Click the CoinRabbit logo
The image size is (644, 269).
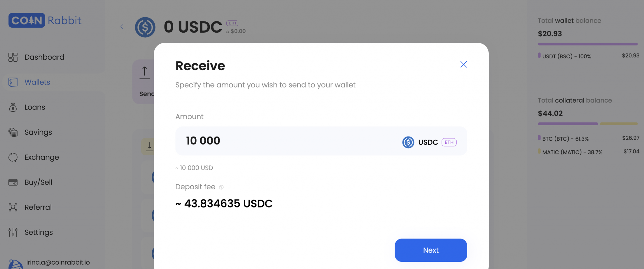(x=45, y=20)
